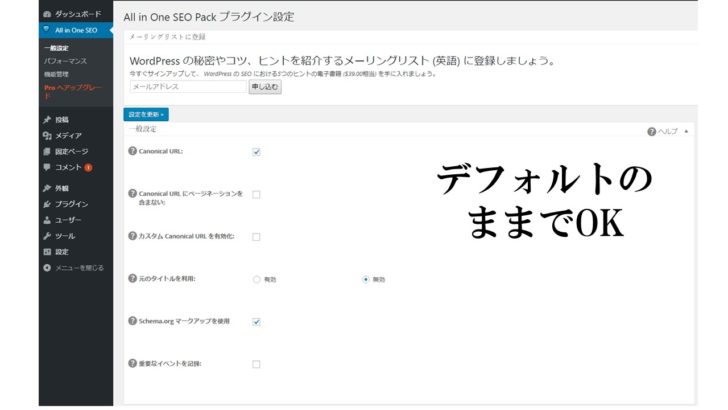Click the Appearance (外観) brush icon
This screenshot has height=410, width=728.
(x=47, y=188)
